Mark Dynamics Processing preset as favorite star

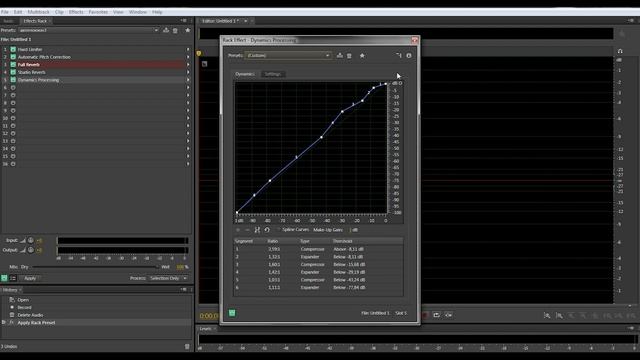coord(362,56)
